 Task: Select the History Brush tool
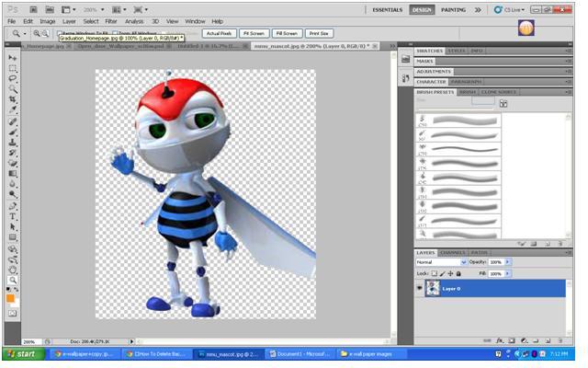(12, 153)
